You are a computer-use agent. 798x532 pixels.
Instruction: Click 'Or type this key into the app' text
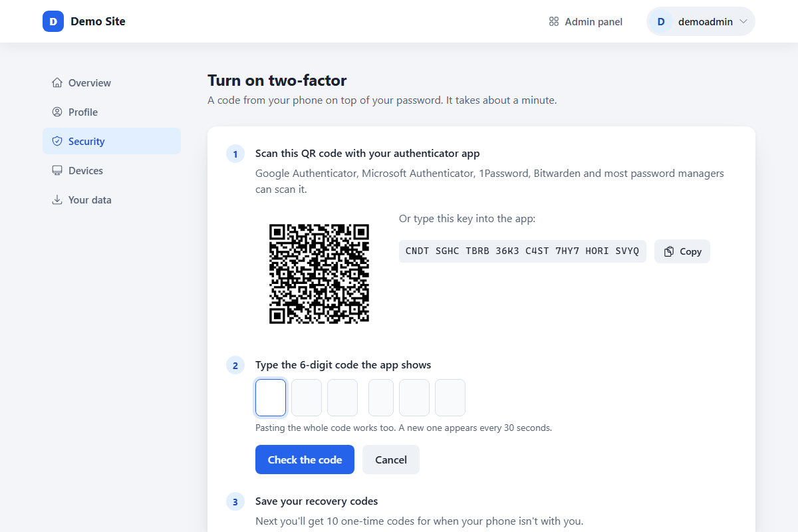click(x=467, y=219)
